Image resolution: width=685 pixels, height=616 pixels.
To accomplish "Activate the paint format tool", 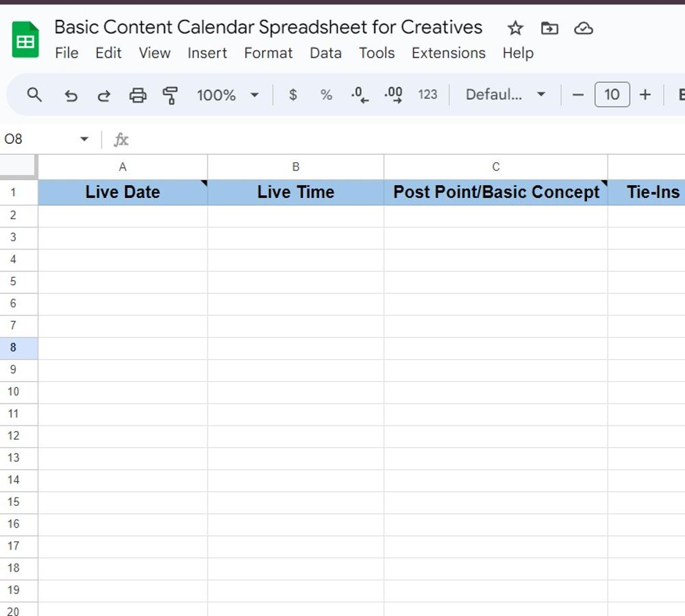I will pos(170,95).
